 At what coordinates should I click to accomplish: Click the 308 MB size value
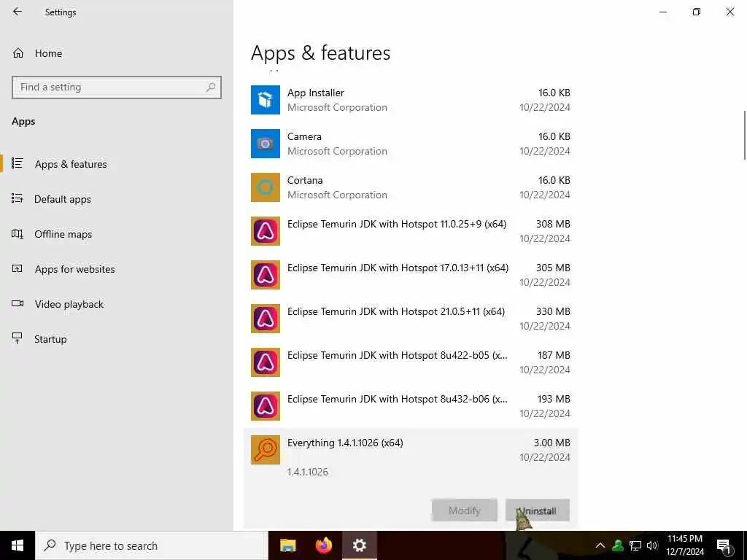point(553,224)
